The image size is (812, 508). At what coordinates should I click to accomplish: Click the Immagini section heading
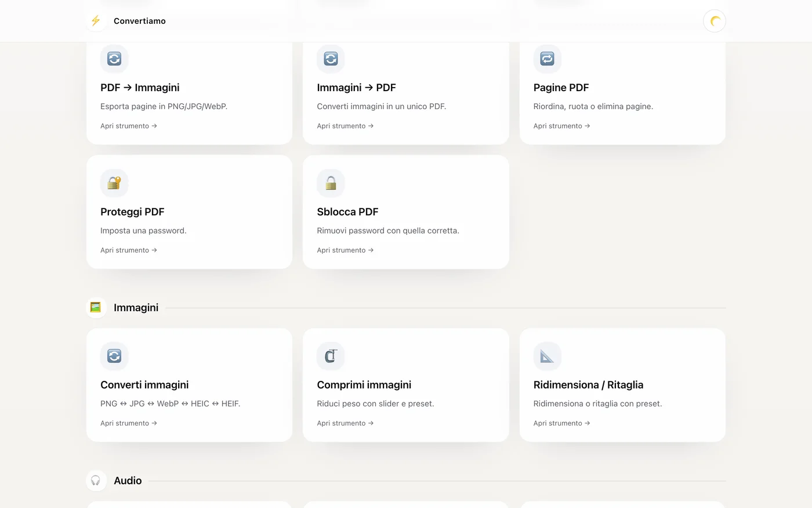(136, 308)
